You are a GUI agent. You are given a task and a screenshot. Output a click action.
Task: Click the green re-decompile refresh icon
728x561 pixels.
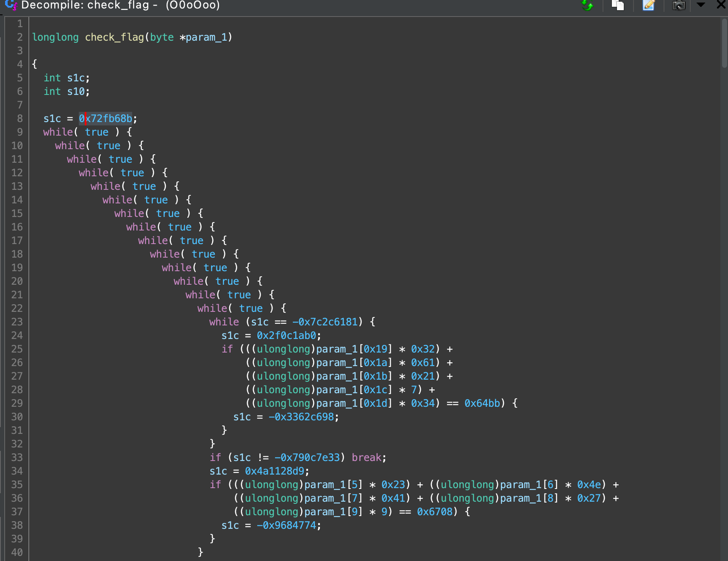click(x=587, y=5)
